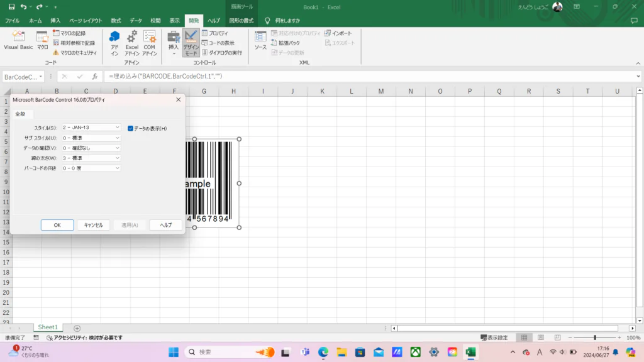Image resolution: width=644 pixels, height=362 pixels.
Task: Run ダイアログの実行
Action: [222, 53]
